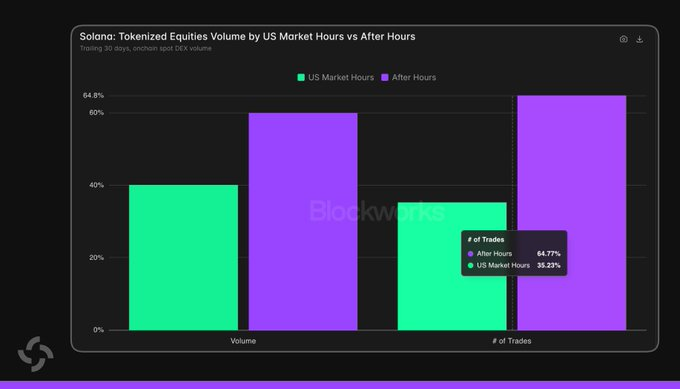Toggle After Hours legend entry
Screen dimensions: 680x389
[x=409, y=77]
